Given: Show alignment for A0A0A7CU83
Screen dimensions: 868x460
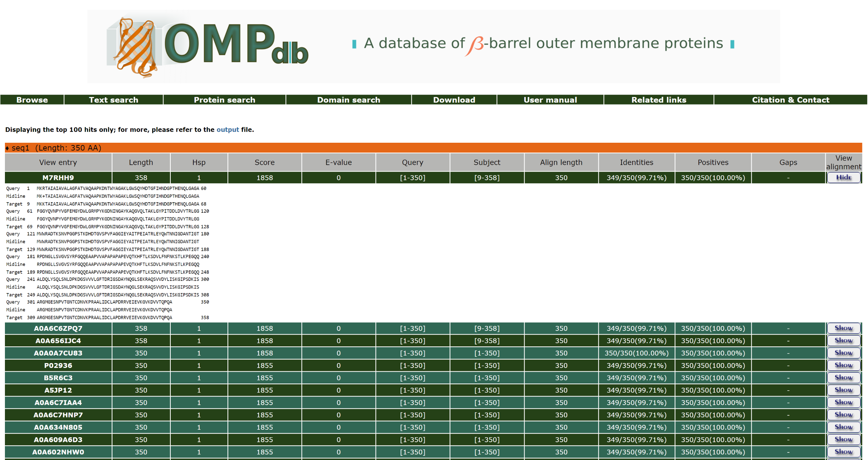Looking at the screenshot, I should pos(844,353).
